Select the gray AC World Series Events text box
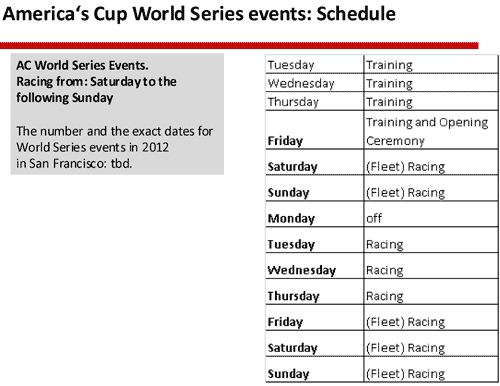Viewport: 500px width, 386px height. (x=117, y=114)
